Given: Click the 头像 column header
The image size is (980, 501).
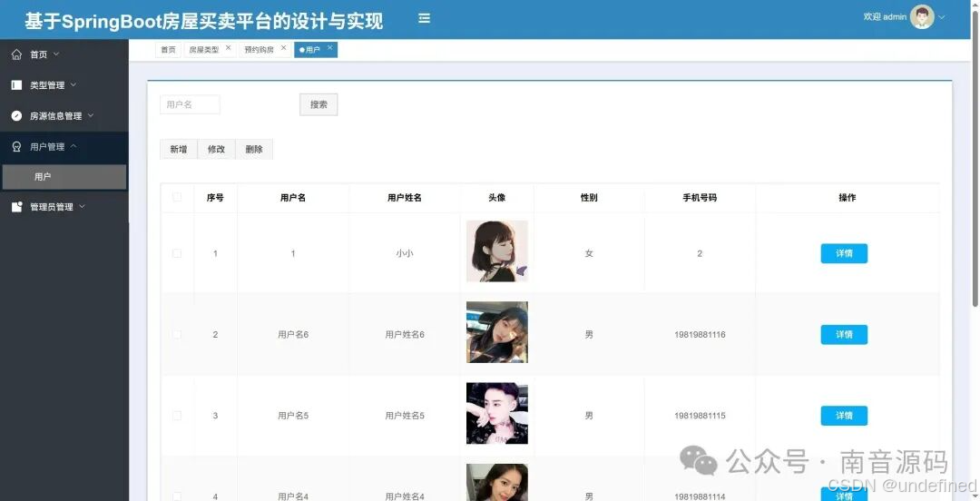Looking at the screenshot, I should point(497,198).
